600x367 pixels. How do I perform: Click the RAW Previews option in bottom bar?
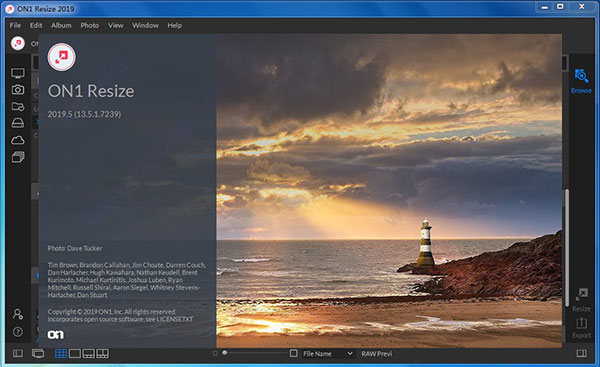[377, 354]
